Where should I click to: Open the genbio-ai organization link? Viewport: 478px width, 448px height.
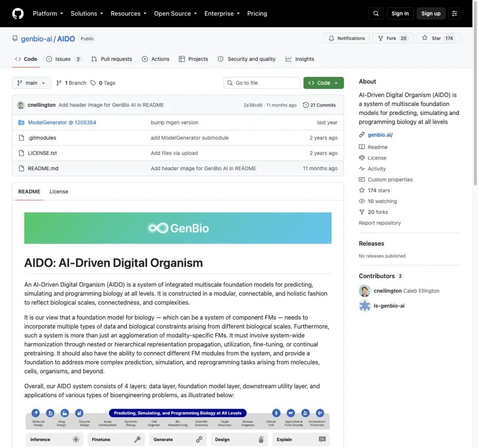coord(37,38)
